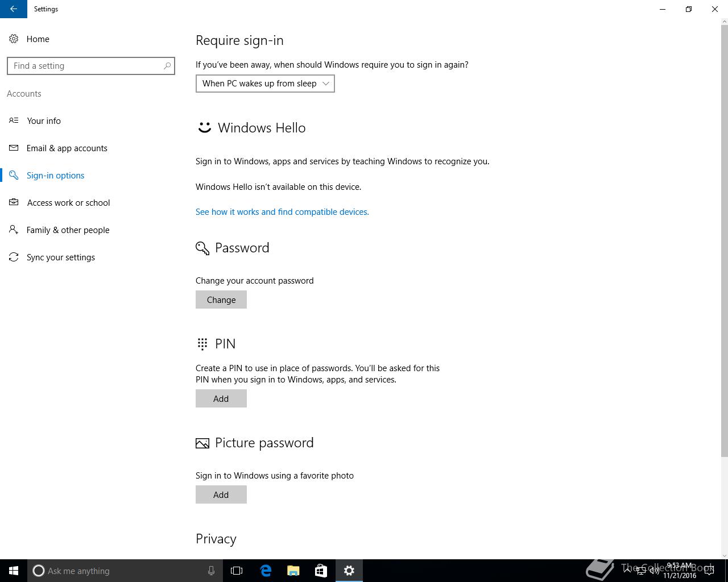Screen dimensions: 728x582
Task: Click the Email & app accounts envelope icon
Action: tap(14, 148)
